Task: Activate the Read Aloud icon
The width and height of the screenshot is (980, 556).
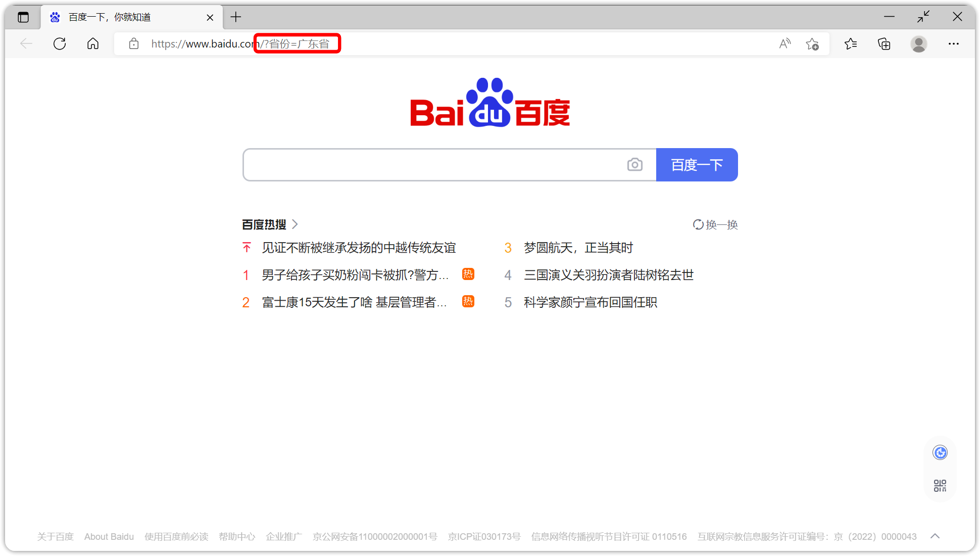Action: coord(785,44)
